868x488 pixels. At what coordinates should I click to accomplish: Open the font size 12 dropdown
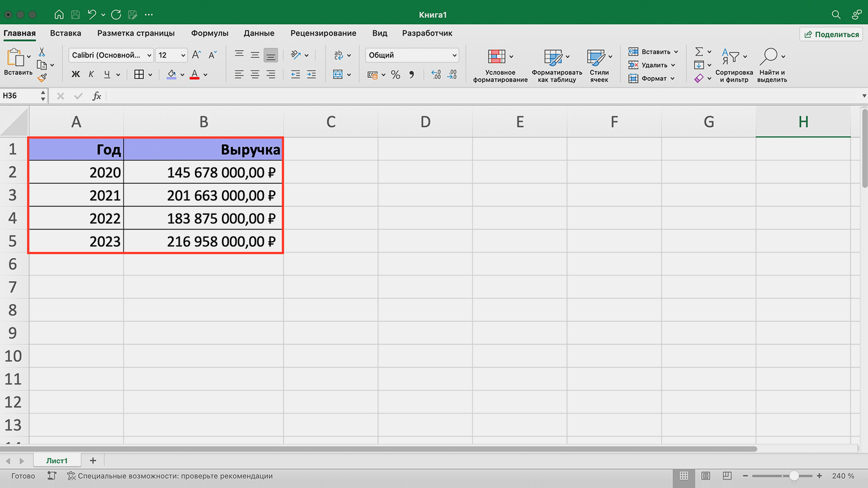point(183,55)
